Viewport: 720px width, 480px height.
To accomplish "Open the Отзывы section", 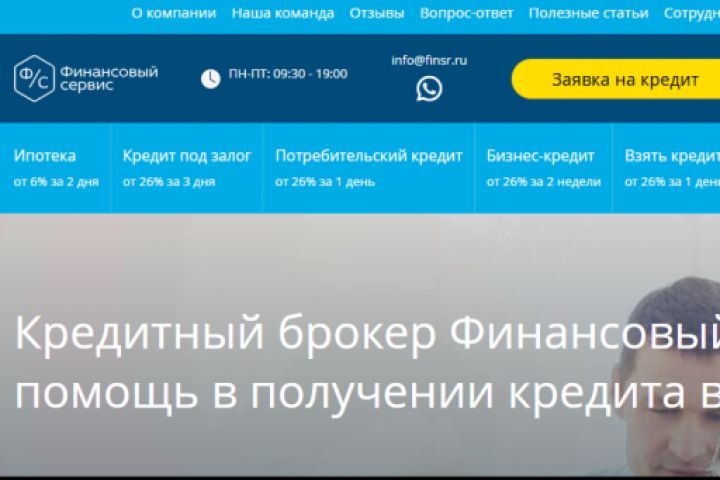I will point(377,13).
